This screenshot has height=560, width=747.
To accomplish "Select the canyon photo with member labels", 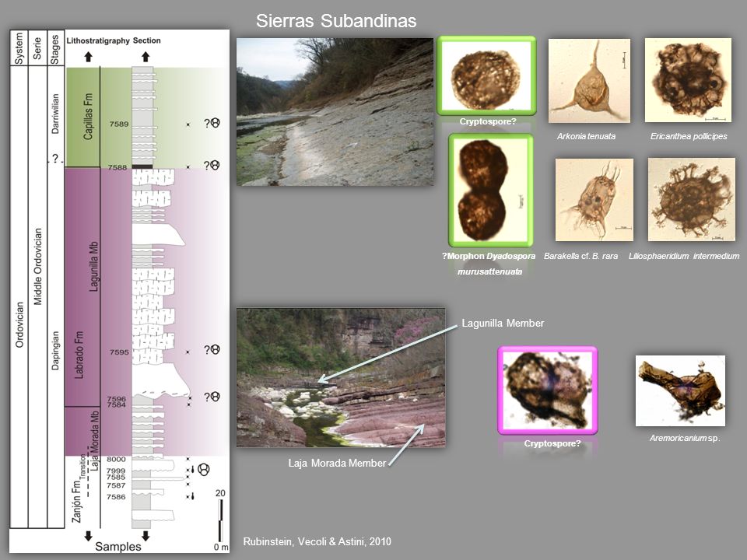I will 341,378.
